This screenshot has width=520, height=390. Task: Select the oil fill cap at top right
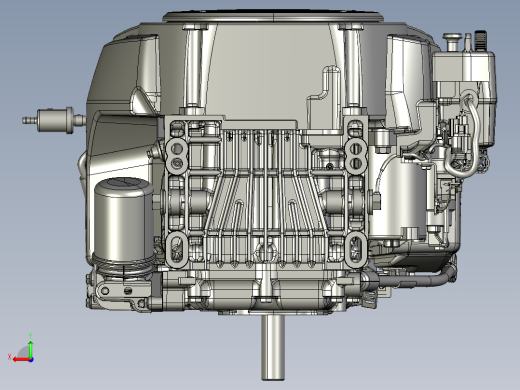click(x=452, y=41)
